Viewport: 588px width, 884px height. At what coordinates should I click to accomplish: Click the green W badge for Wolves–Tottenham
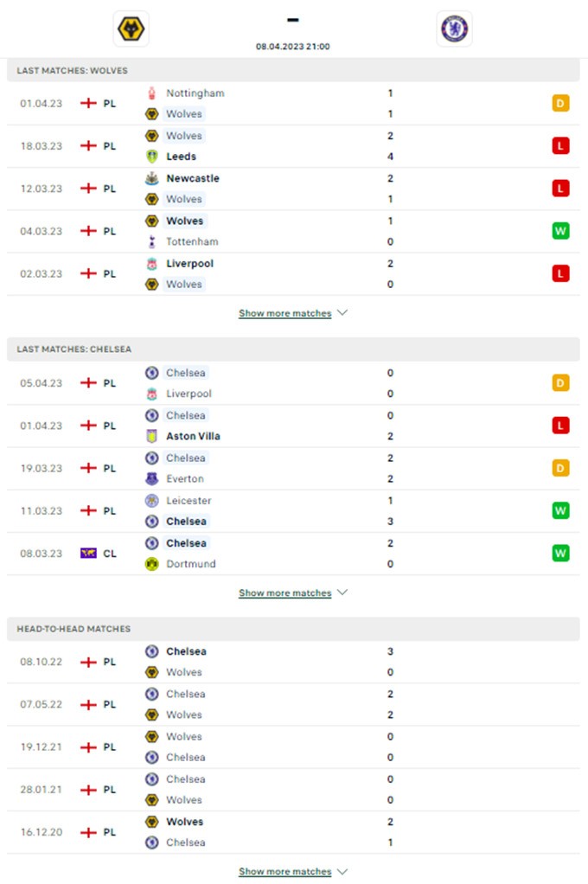(560, 231)
